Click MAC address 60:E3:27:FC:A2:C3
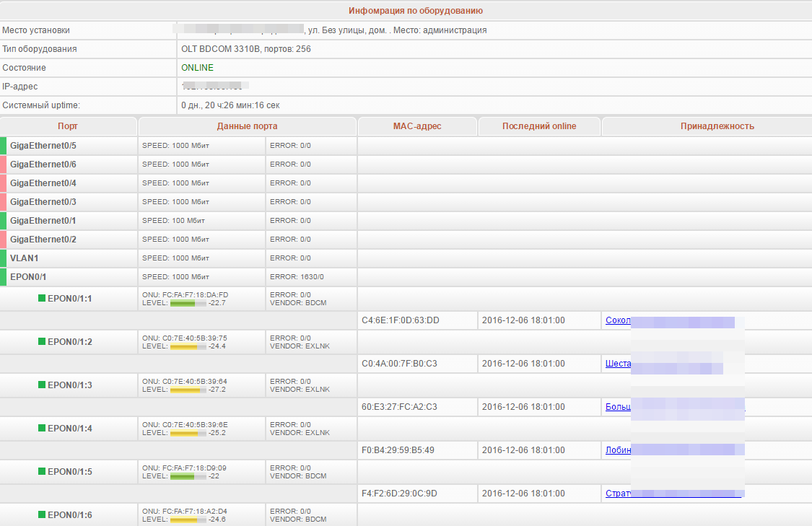 coord(399,406)
